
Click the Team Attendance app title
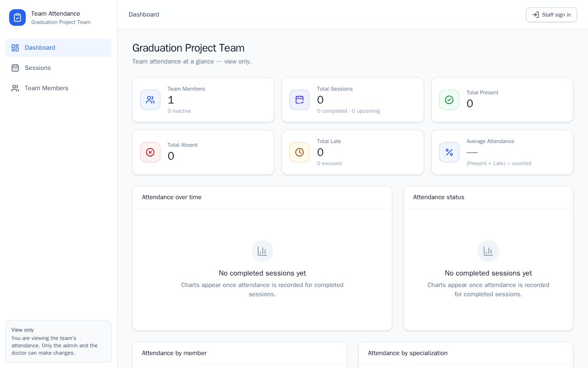[x=56, y=14]
